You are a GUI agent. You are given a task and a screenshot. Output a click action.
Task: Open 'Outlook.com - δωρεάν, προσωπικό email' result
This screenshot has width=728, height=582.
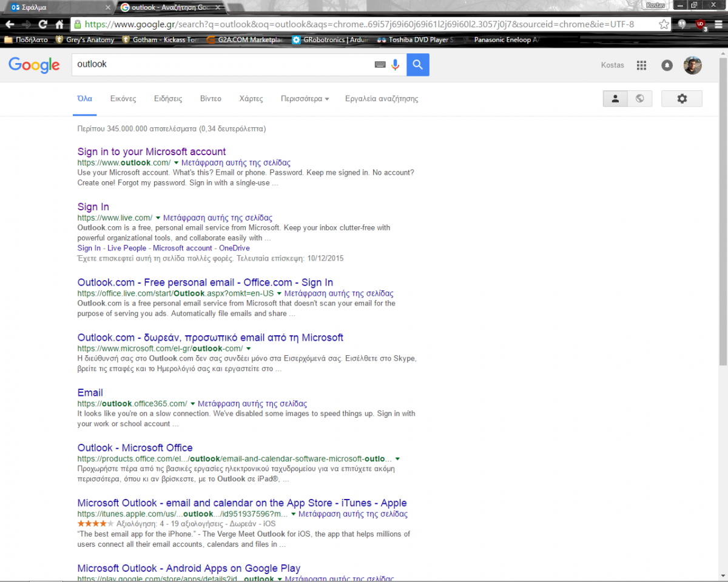[x=211, y=338]
